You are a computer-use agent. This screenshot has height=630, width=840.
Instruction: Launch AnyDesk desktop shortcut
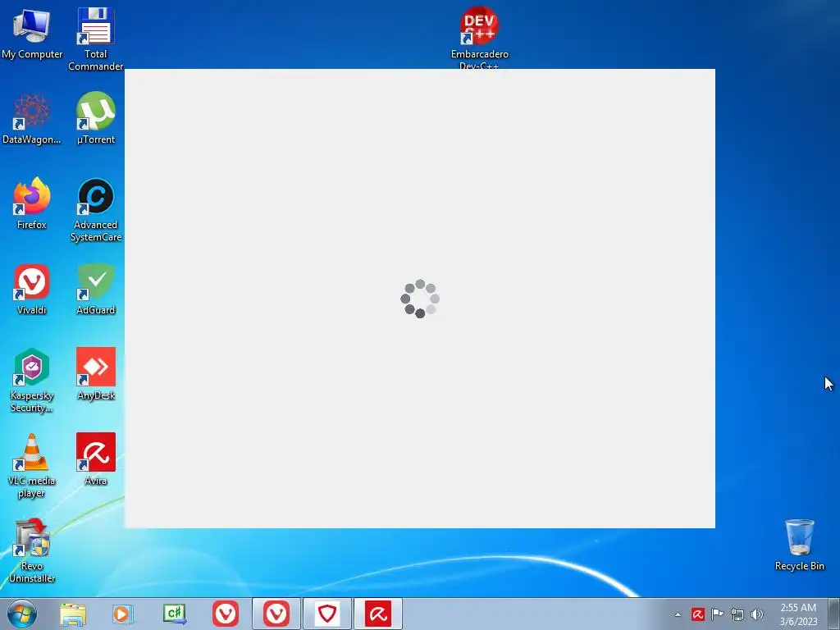[x=95, y=374]
